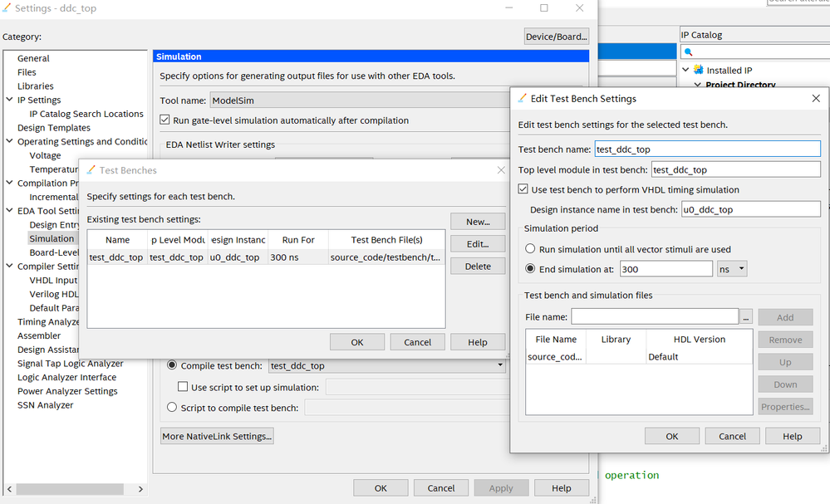
Task: Select the SSN Analyzer category
Action: (x=46, y=405)
